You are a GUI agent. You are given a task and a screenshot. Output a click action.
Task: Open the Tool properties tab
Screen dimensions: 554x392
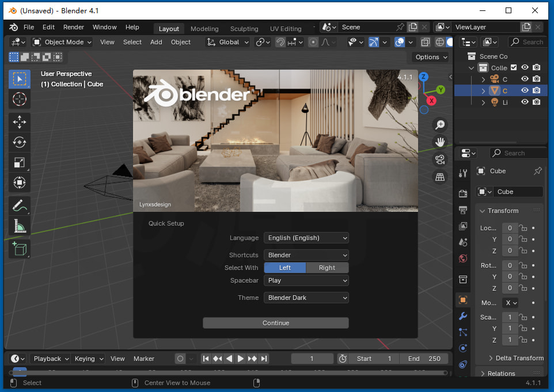(463, 173)
